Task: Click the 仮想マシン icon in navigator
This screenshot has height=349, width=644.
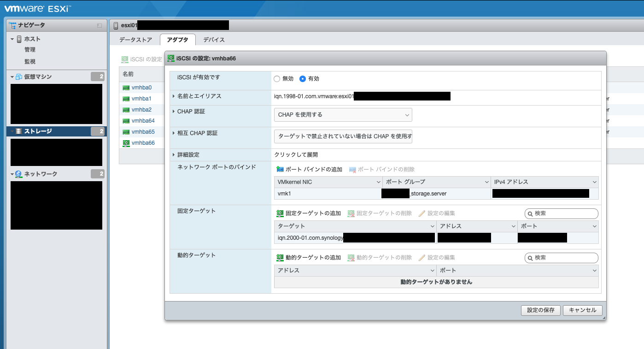Action: tap(19, 77)
